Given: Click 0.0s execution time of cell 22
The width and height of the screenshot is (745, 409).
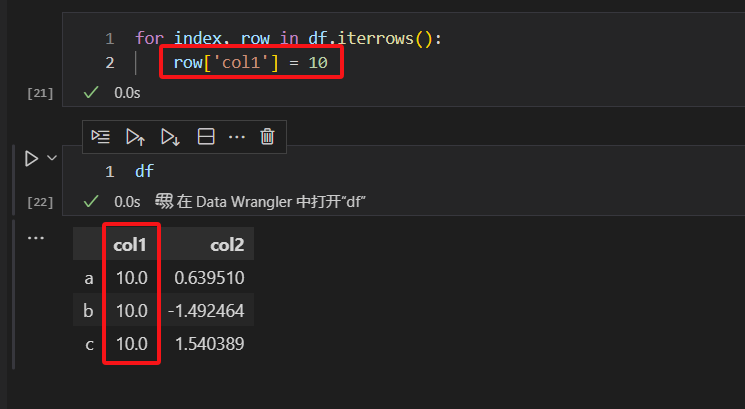Looking at the screenshot, I should (x=127, y=202).
